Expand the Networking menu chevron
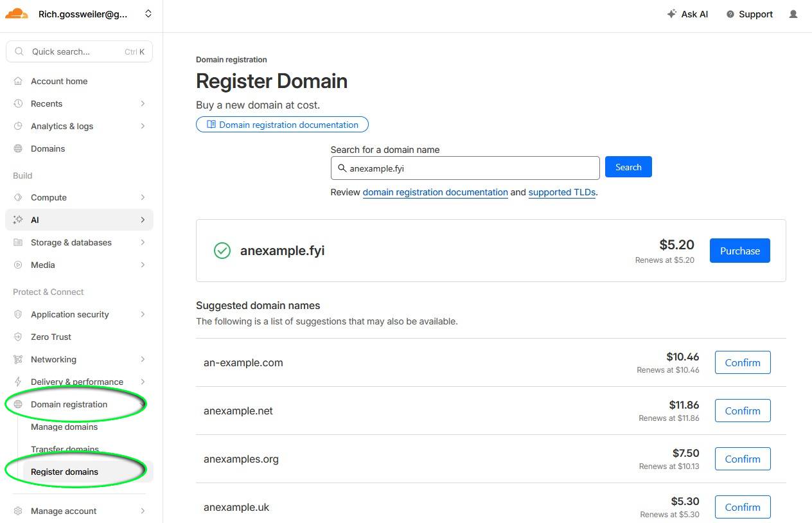This screenshot has height=523, width=812. coord(143,359)
